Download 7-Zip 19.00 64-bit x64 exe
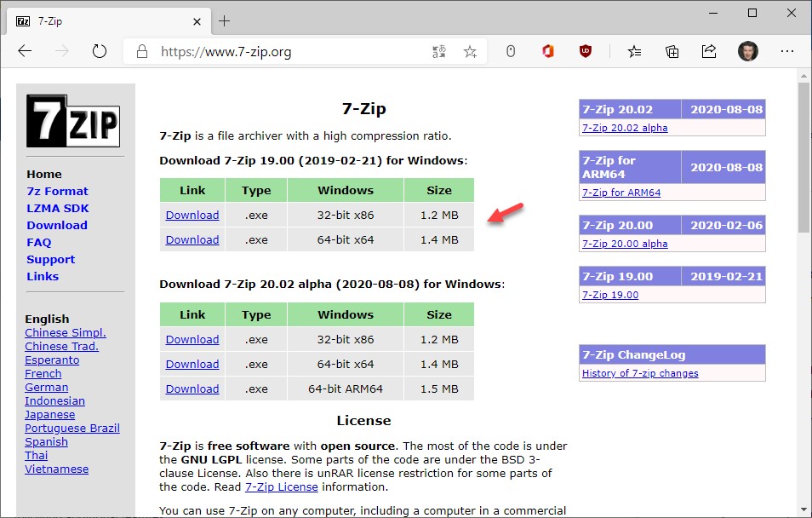The width and height of the screenshot is (812, 518). (x=192, y=240)
